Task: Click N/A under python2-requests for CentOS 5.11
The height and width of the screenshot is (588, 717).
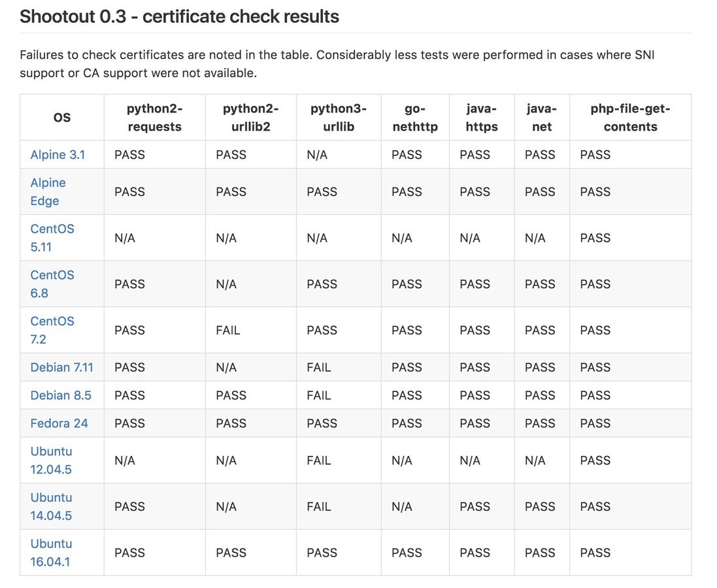Action: click(124, 238)
